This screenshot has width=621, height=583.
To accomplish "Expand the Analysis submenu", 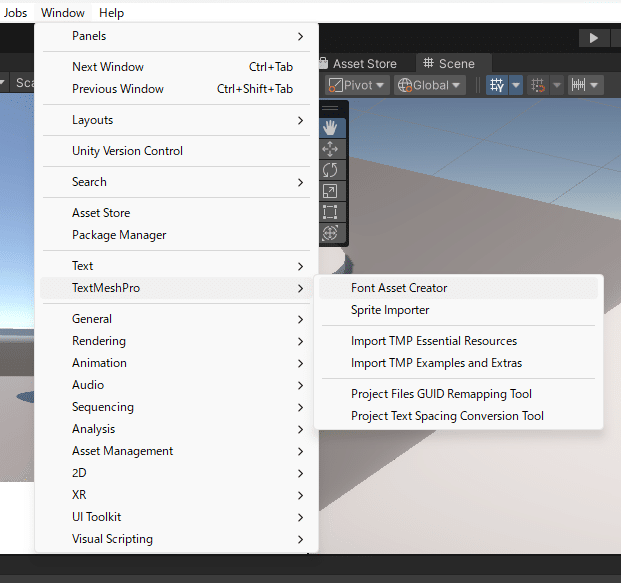I will [x=176, y=429].
